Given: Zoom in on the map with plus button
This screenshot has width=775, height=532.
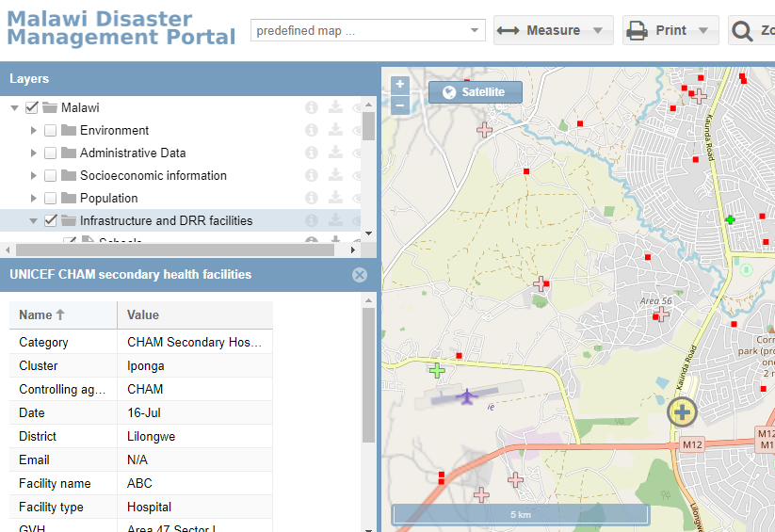Looking at the screenshot, I should (x=400, y=85).
